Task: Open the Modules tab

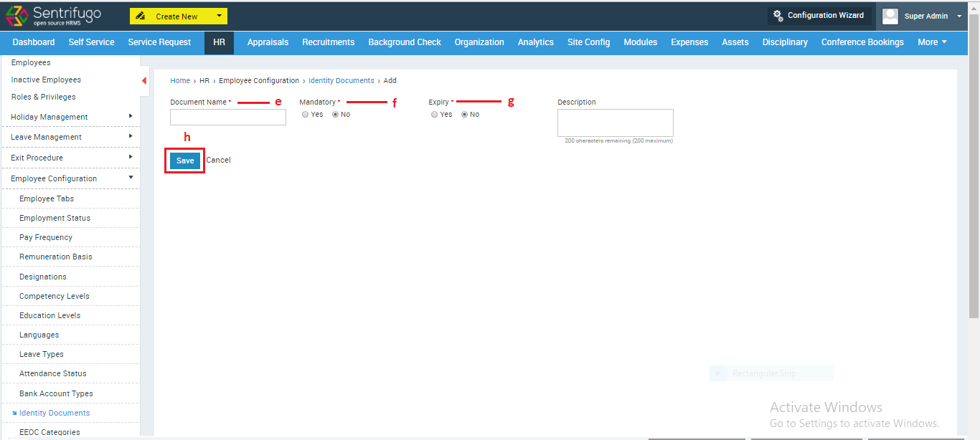Action: 640,42
